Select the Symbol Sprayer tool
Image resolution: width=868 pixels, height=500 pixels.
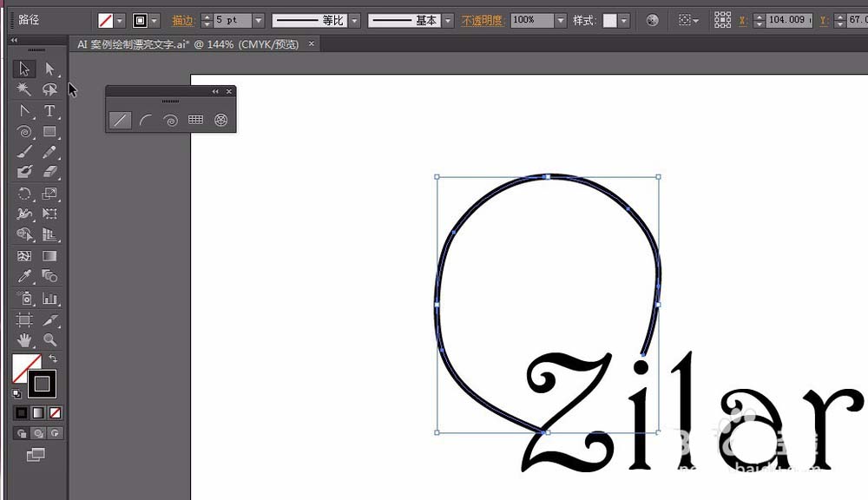23,299
